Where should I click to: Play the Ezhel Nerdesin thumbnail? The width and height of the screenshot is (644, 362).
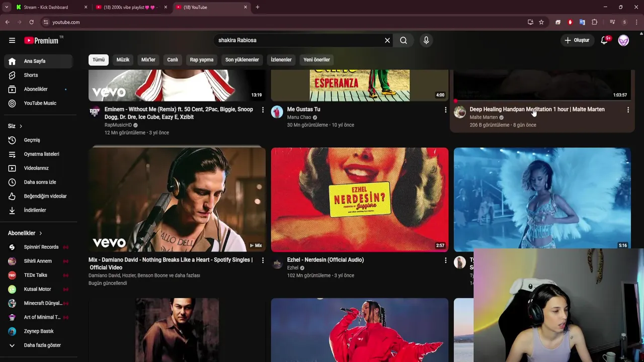pyautogui.click(x=360, y=200)
